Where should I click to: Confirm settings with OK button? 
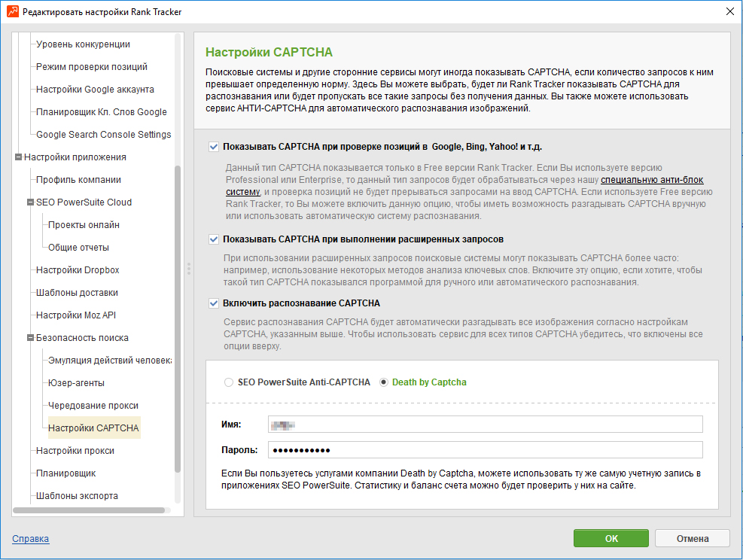pos(611,538)
